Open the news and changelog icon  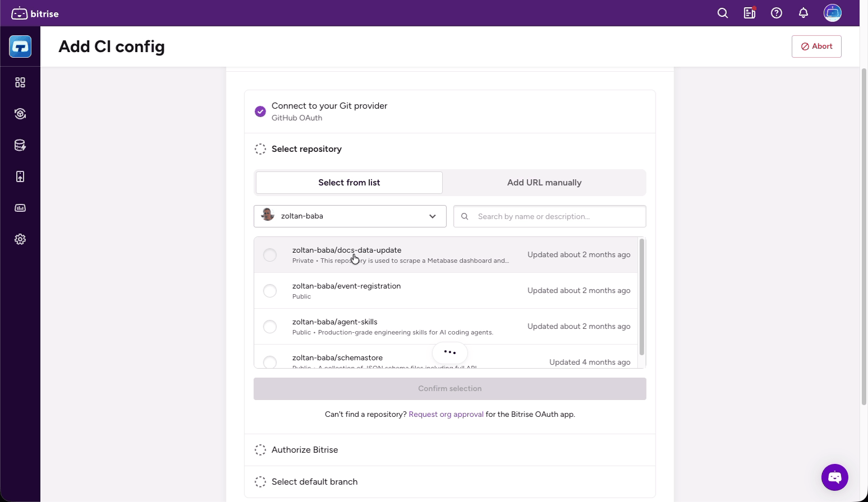click(750, 13)
